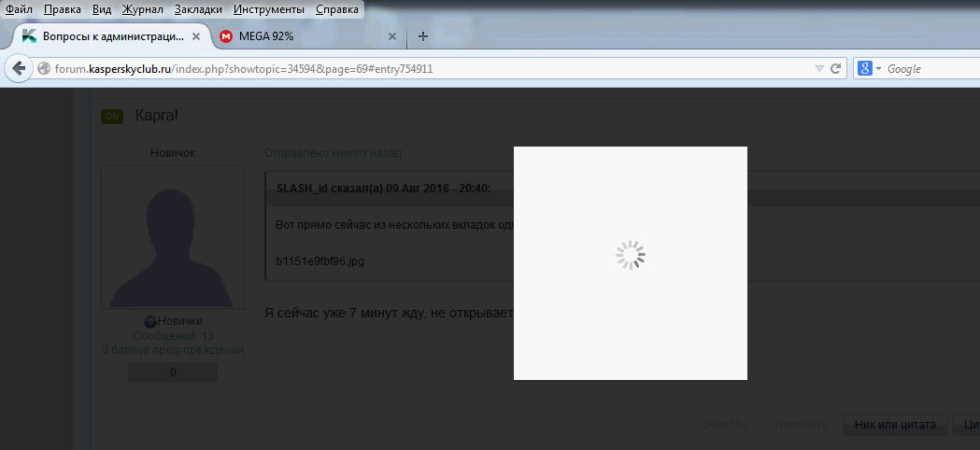The width and height of the screenshot is (980, 450).
Task: Open the b1151e9fbf96.jpg attachment link
Action: pos(320,260)
